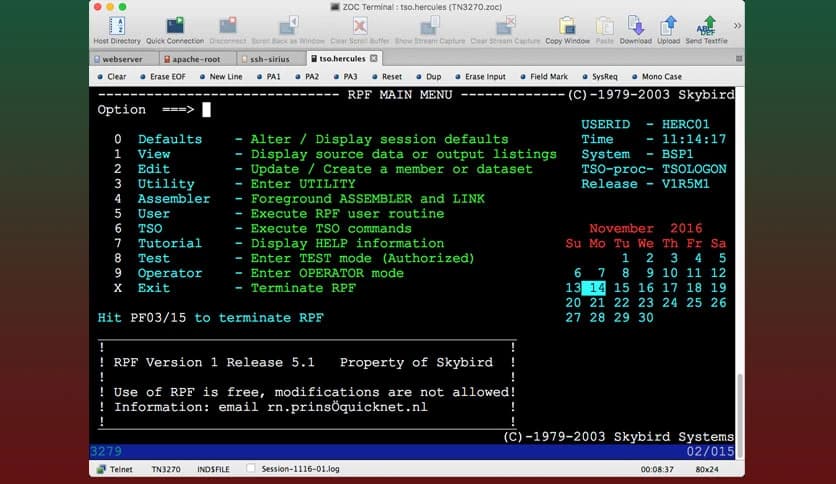836x484 pixels.
Task: Click the 3279 terminal type label
Action: pos(106,452)
